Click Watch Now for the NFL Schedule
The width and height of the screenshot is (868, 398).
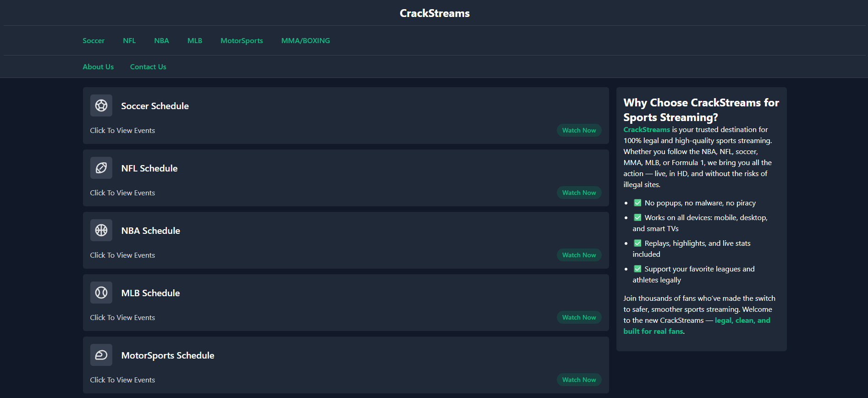click(579, 192)
